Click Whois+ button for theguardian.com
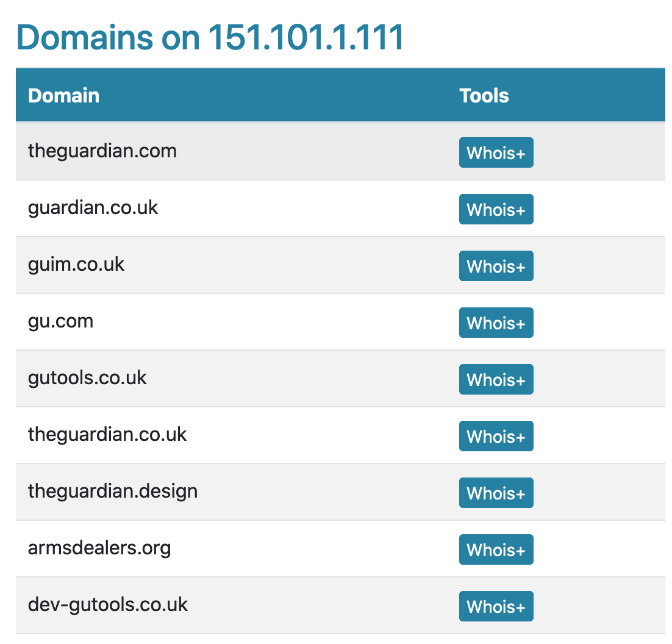The width and height of the screenshot is (672, 644). [x=496, y=152]
